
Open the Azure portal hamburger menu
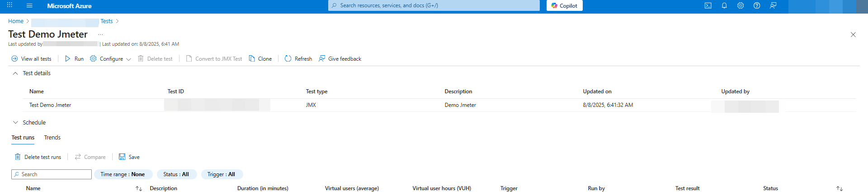click(x=29, y=6)
